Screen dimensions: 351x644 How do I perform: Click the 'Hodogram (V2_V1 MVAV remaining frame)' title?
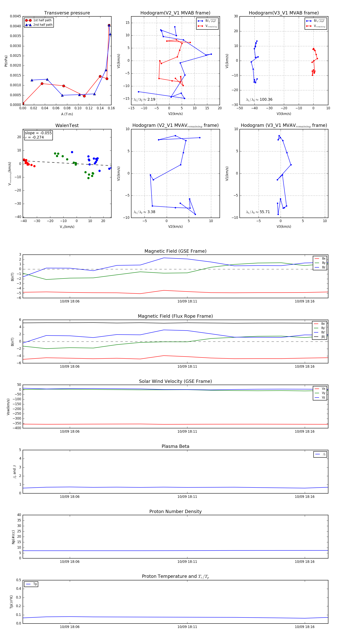[x=175, y=125]
